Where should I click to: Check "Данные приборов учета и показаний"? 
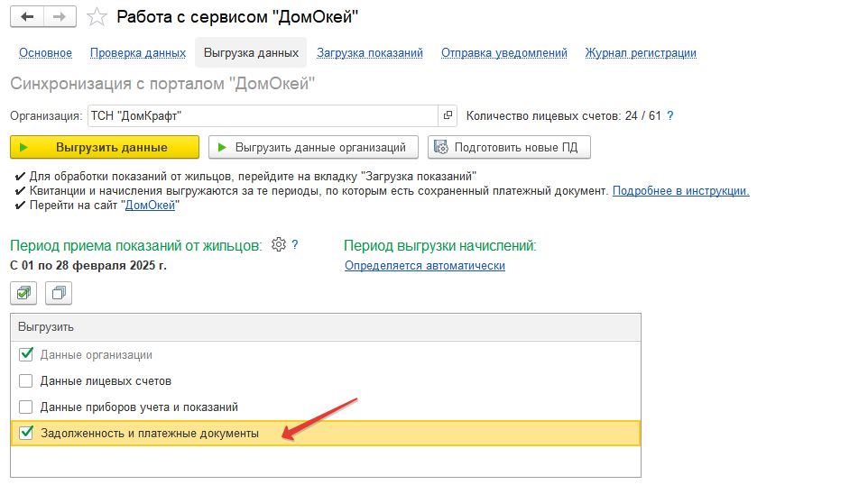(26, 407)
